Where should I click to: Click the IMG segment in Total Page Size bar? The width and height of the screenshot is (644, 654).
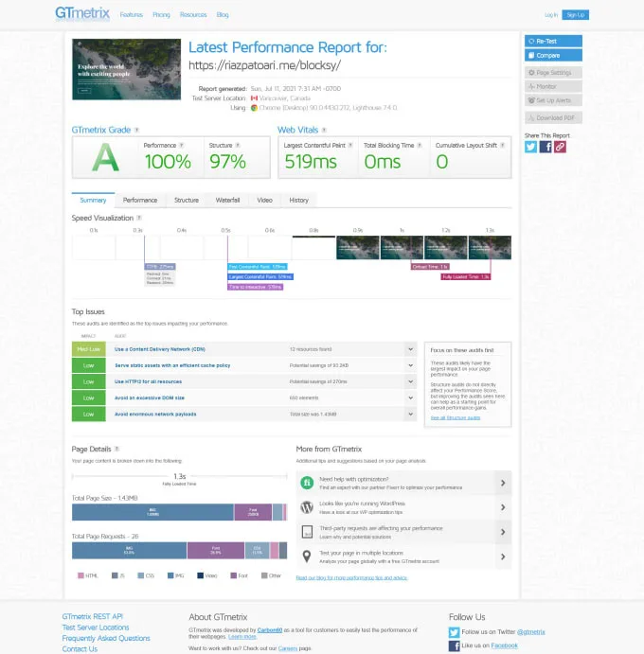click(x=152, y=512)
